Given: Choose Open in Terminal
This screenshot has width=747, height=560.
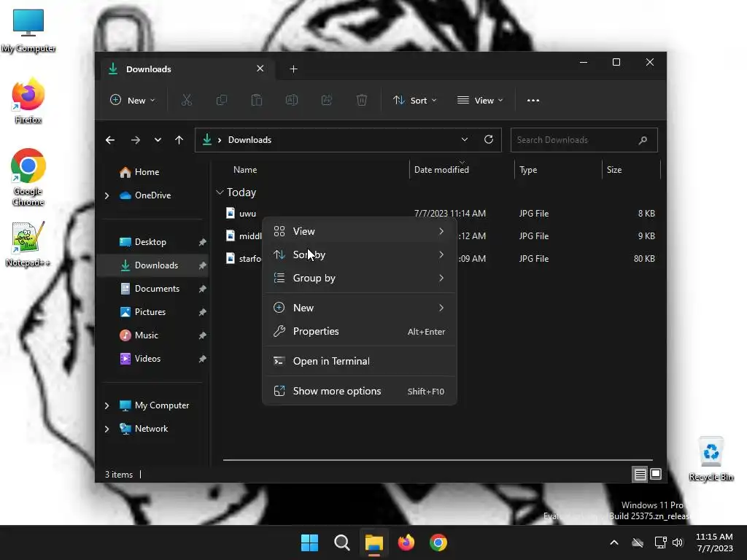Looking at the screenshot, I should pos(360,362).
